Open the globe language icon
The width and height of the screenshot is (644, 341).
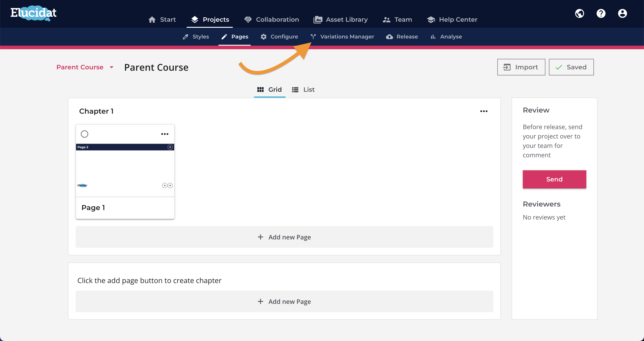point(580,13)
